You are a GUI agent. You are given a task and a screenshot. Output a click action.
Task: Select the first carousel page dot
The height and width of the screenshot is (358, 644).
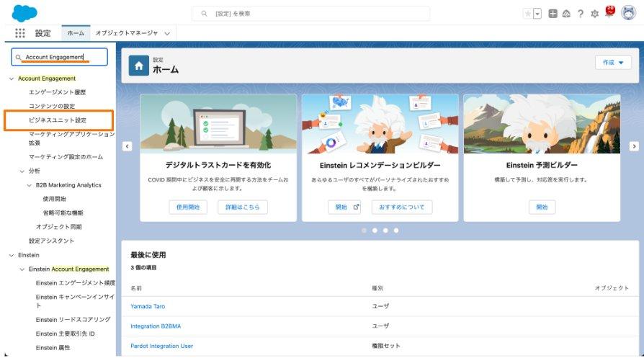click(364, 231)
